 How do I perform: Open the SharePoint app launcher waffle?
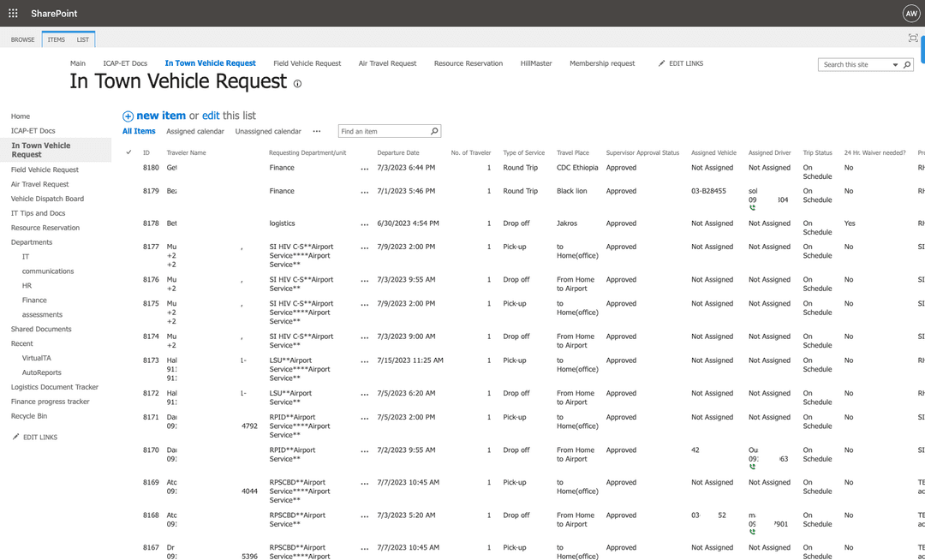coord(13,14)
